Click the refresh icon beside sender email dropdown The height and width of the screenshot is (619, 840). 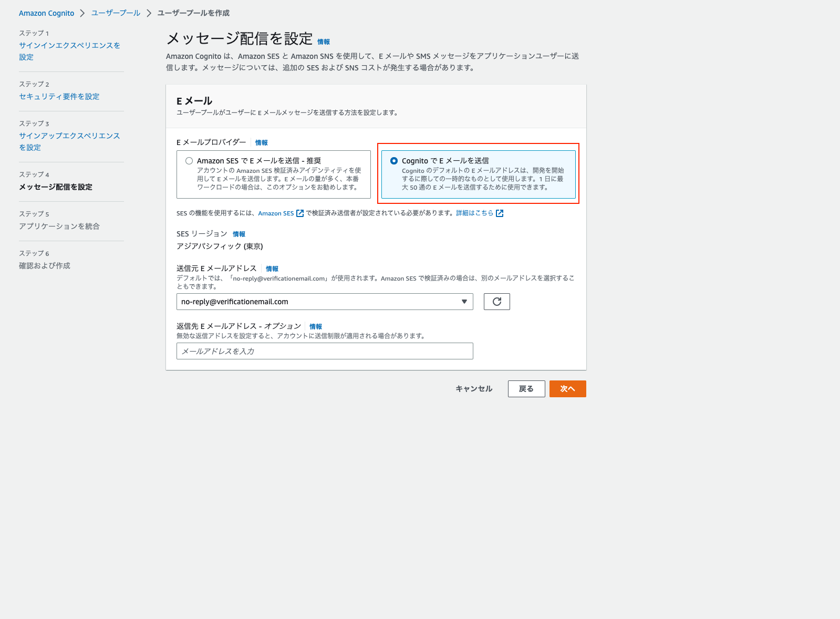pos(496,302)
